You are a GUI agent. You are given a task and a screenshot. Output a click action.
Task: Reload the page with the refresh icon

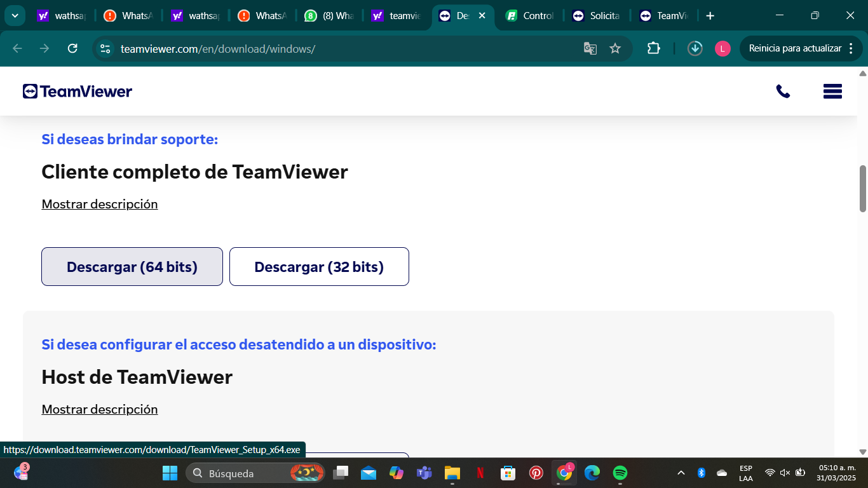coord(72,48)
